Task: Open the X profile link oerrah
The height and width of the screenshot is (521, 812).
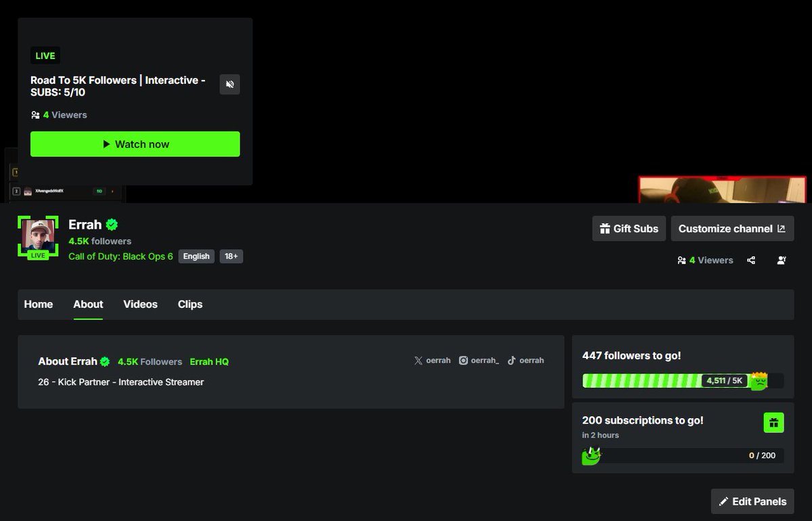Action: pos(432,361)
